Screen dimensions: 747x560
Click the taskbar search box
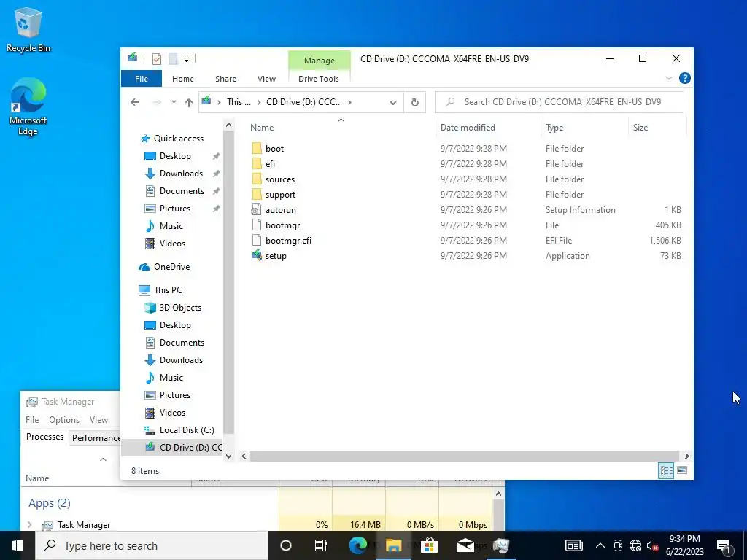tap(152, 545)
